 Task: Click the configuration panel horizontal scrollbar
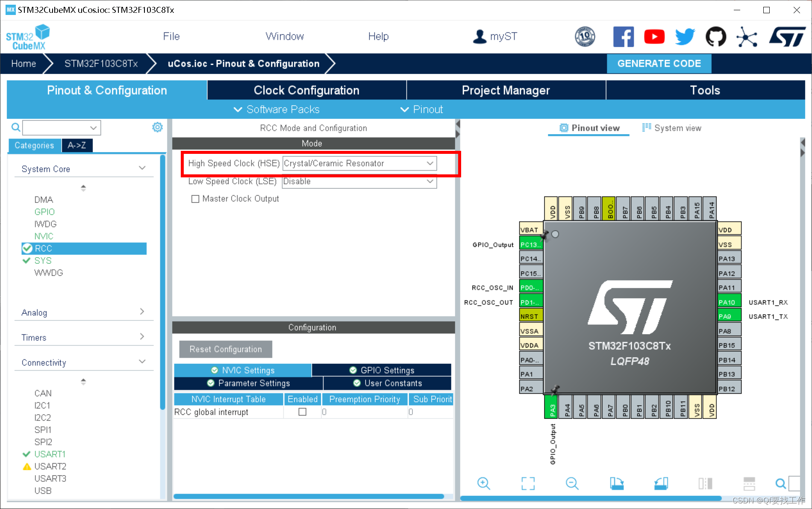[309, 496]
